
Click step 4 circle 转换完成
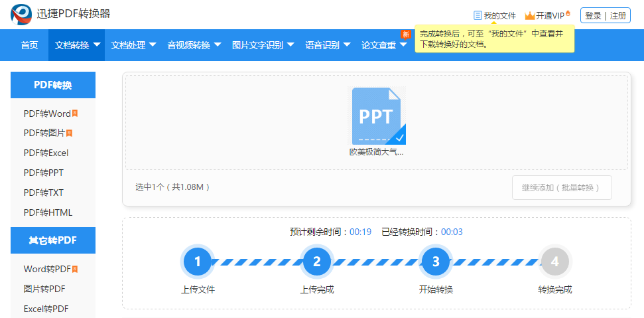pyautogui.click(x=555, y=262)
